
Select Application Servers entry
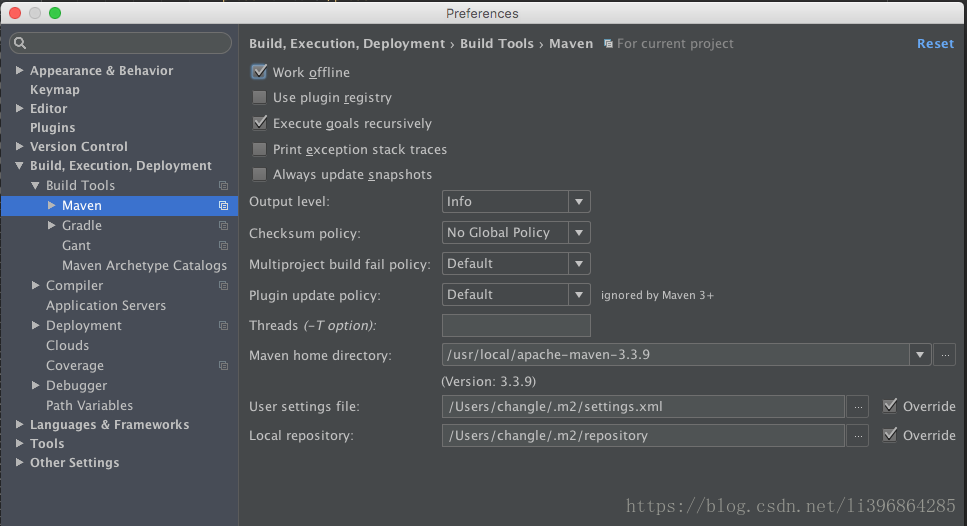(106, 305)
